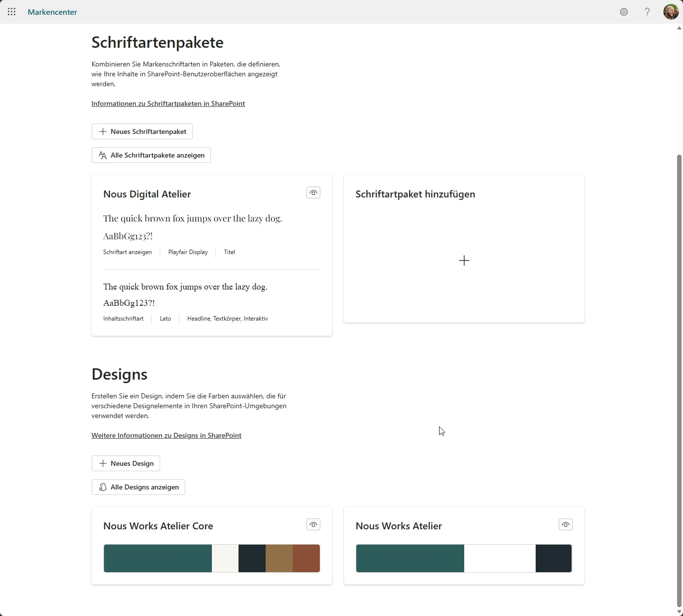
Task: Click the Alle Schriftartpakete anzeigen button
Action: pyautogui.click(x=151, y=155)
